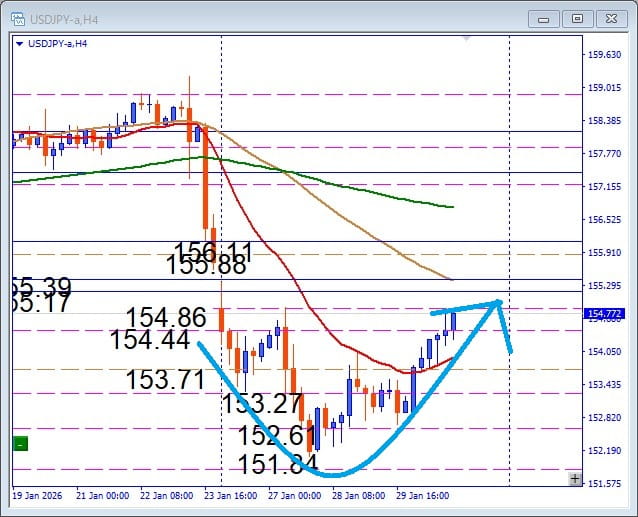Maximize the USDJPY-a,H4 chart window

[x=577, y=20]
